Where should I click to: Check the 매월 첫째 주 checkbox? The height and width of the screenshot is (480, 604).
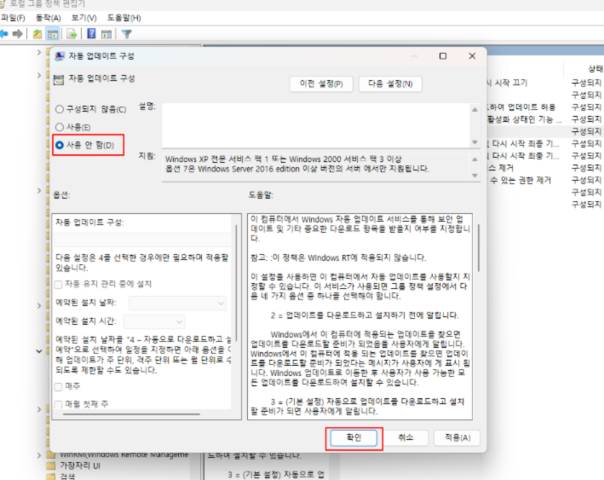pos(59,404)
